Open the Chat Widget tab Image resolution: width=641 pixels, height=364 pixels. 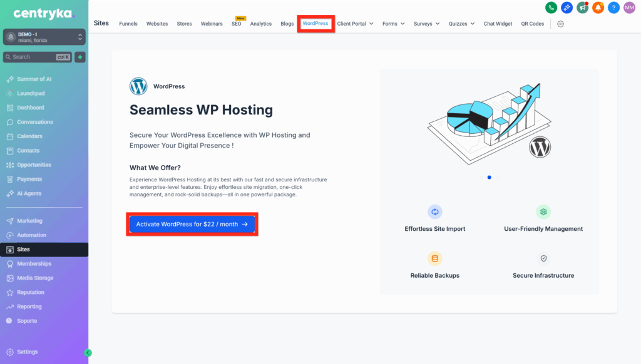[x=498, y=24]
